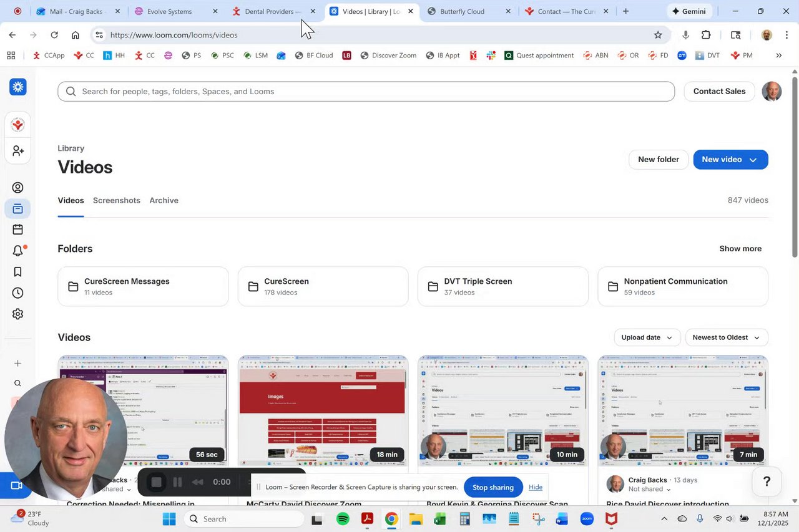Viewport: 799px width, 532px height.
Task: Open the DVT Triple Screen folder
Action: click(502, 286)
